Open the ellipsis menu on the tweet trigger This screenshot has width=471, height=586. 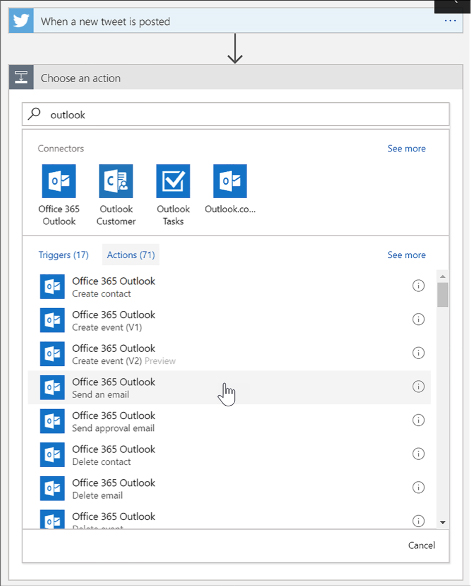tap(450, 21)
